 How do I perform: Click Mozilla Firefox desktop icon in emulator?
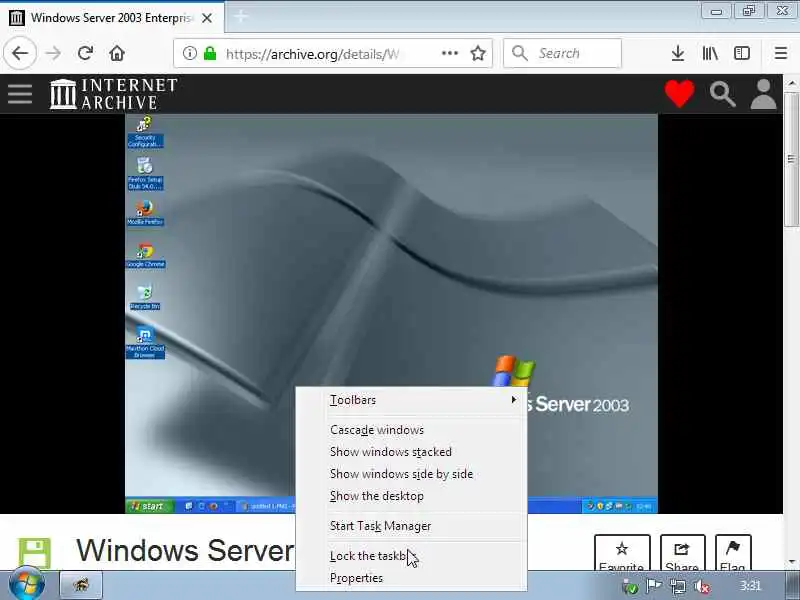pos(145,213)
